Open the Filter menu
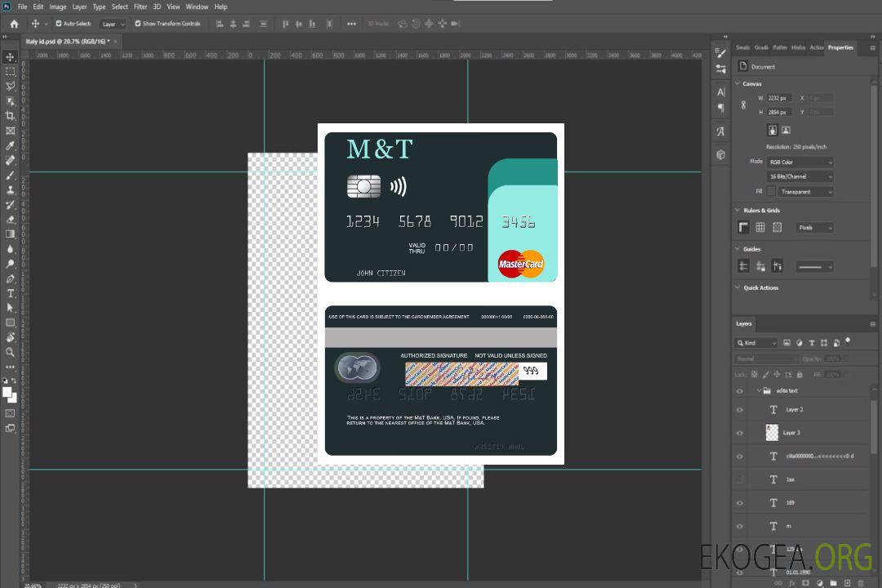Image resolution: width=882 pixels, height=588 pixels. click(140, 7)
